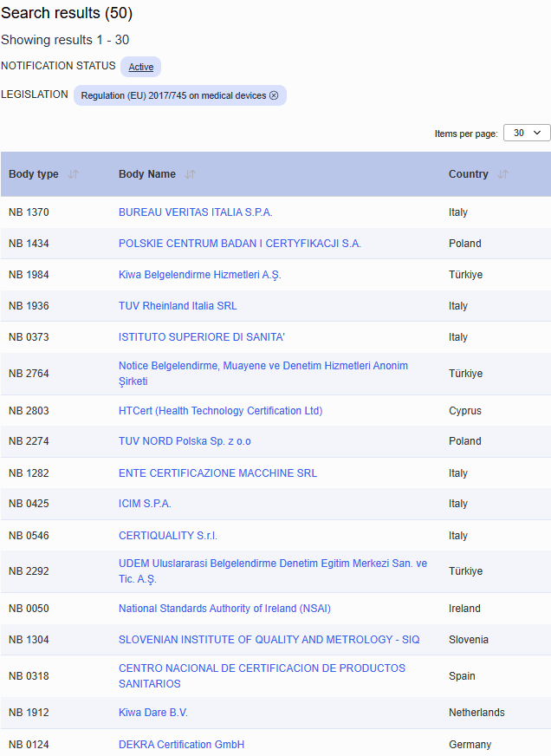Click Germany in the Country column
Screen dimensions: 551x756
point(470,745)
